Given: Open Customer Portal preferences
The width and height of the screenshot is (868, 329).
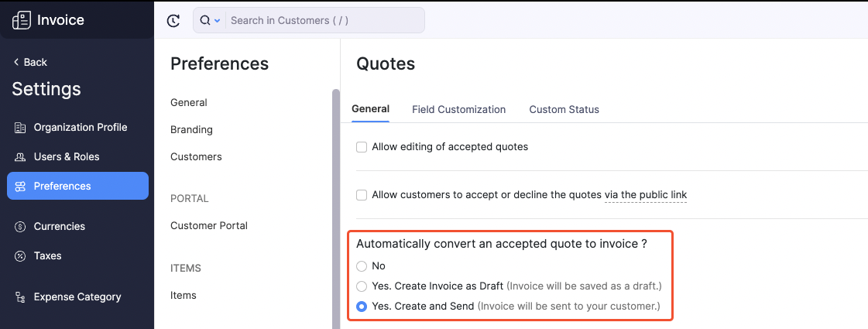Looking at the screenshot, I should tap(209, 226).
